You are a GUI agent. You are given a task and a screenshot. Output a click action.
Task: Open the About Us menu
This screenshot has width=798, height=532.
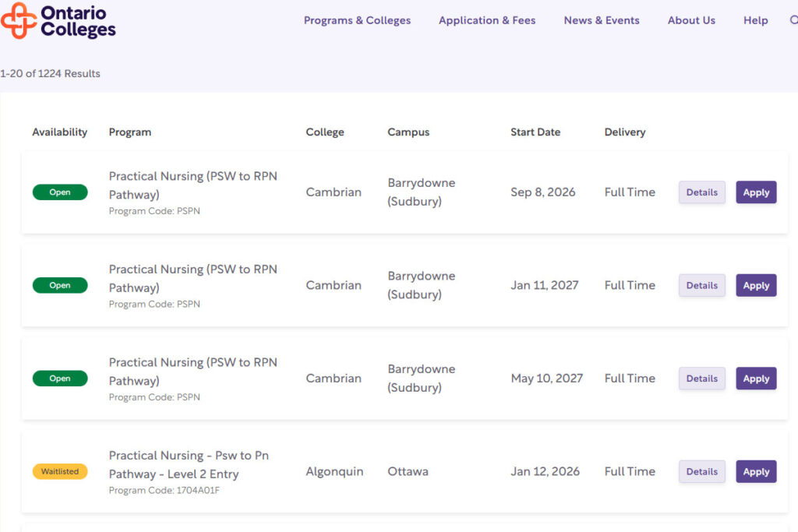(691, 20)
